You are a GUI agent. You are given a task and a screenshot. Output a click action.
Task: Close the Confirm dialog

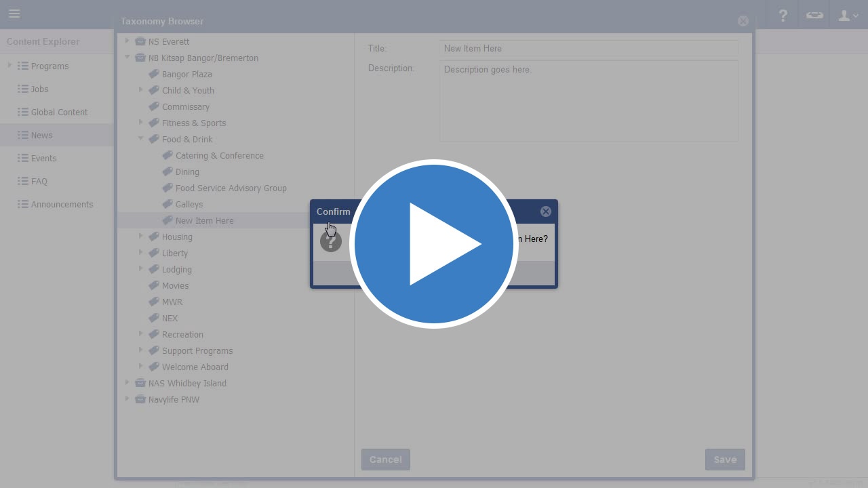(545, 211)
